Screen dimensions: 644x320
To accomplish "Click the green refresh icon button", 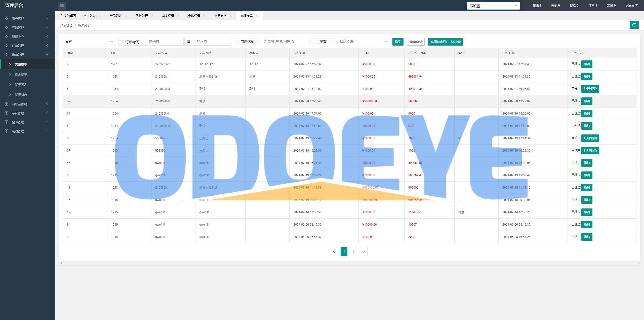I will pyautogui.click(x=634, y=25).
